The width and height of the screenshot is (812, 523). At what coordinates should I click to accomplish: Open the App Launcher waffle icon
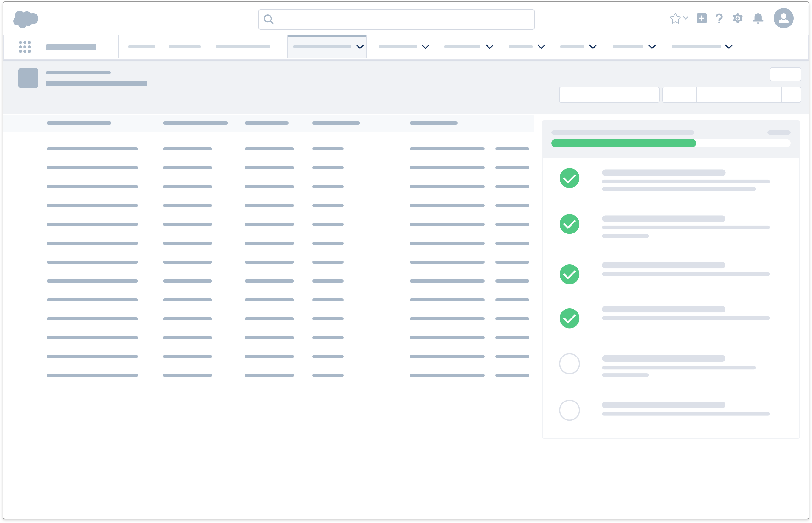point(25,47)
